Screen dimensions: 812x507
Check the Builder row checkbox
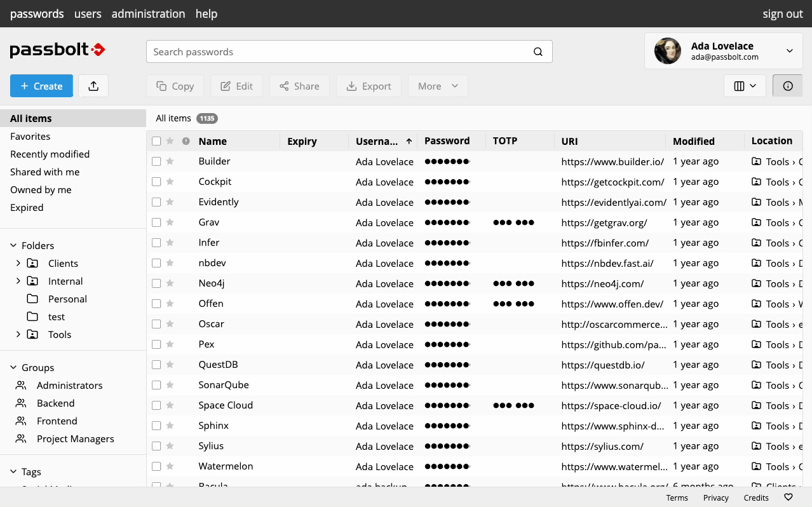156,161
